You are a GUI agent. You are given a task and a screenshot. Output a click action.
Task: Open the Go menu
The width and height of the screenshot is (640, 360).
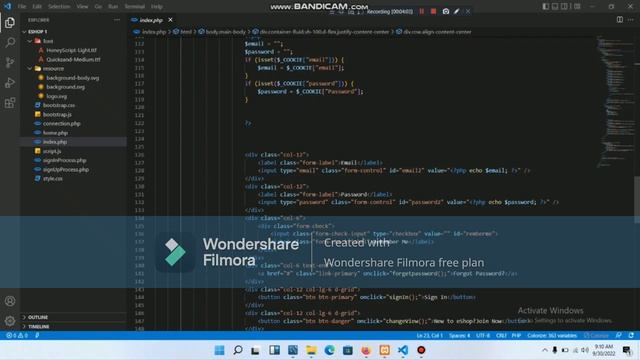(98, 7)
